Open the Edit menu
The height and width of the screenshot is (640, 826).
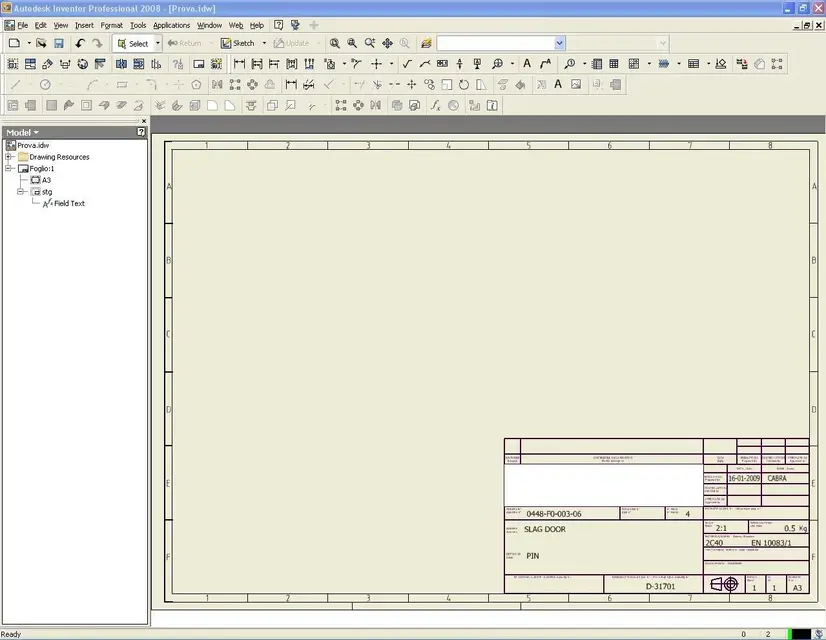pos(41,25)
